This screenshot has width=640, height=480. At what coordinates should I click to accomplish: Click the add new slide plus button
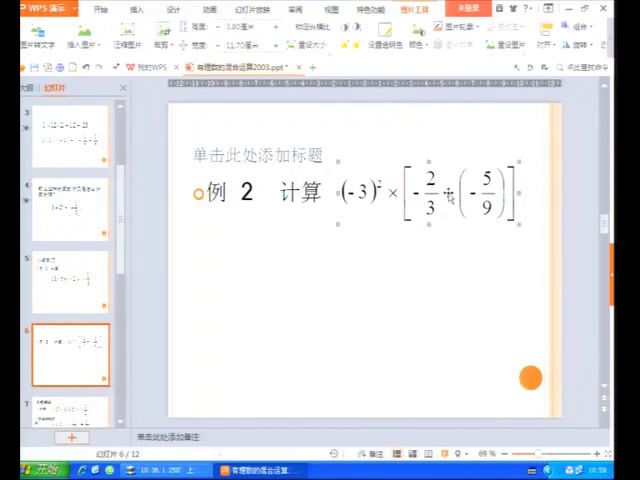[x=71, y=437]
